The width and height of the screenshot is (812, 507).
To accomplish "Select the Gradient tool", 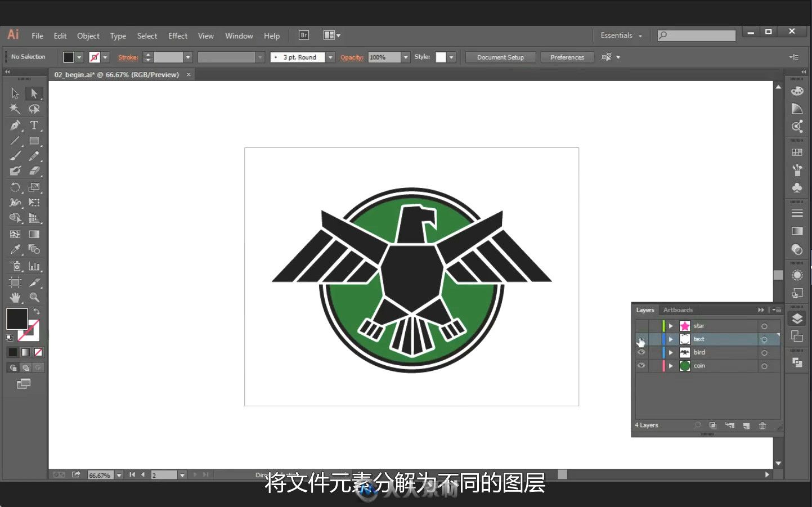I will (34, 234).
